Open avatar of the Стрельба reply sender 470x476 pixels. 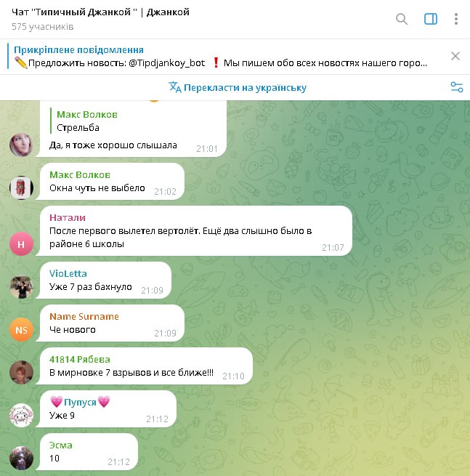pos(21,145)
